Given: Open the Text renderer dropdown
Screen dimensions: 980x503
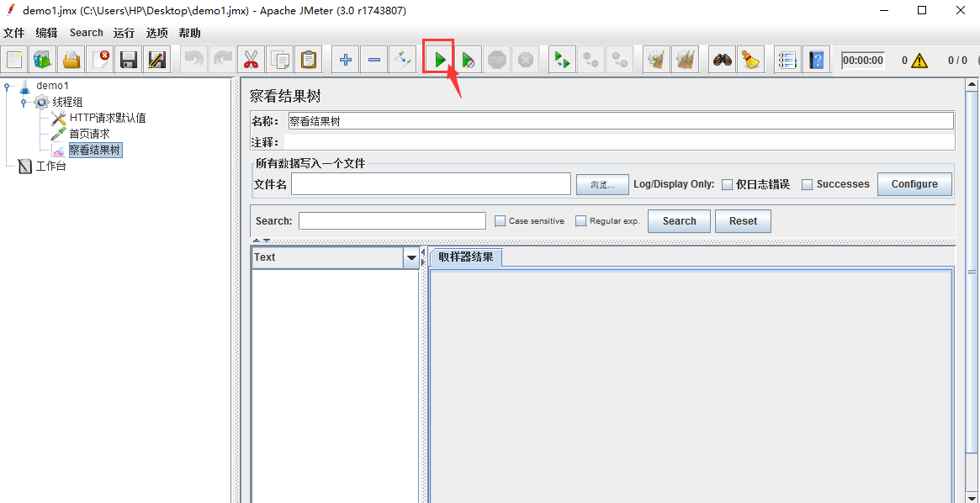Looking at the screenshot, I should point(412,257).
